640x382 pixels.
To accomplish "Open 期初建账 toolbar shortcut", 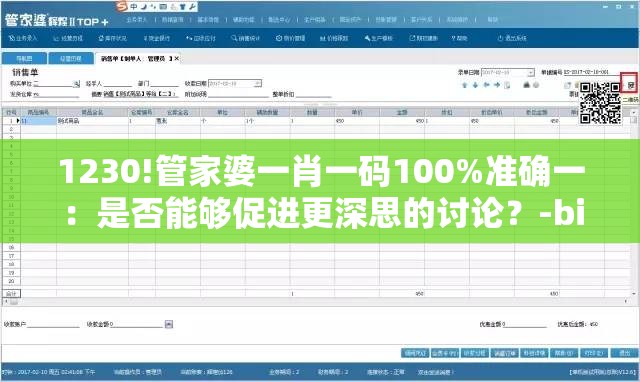I will [424, 38].
